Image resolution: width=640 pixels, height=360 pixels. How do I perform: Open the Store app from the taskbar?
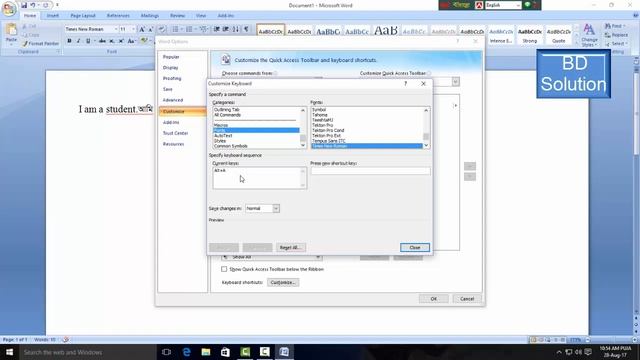click(225, 352)
